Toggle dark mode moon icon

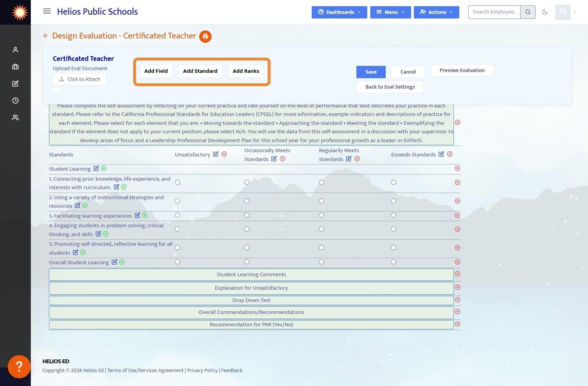click(x=544, y=12)
